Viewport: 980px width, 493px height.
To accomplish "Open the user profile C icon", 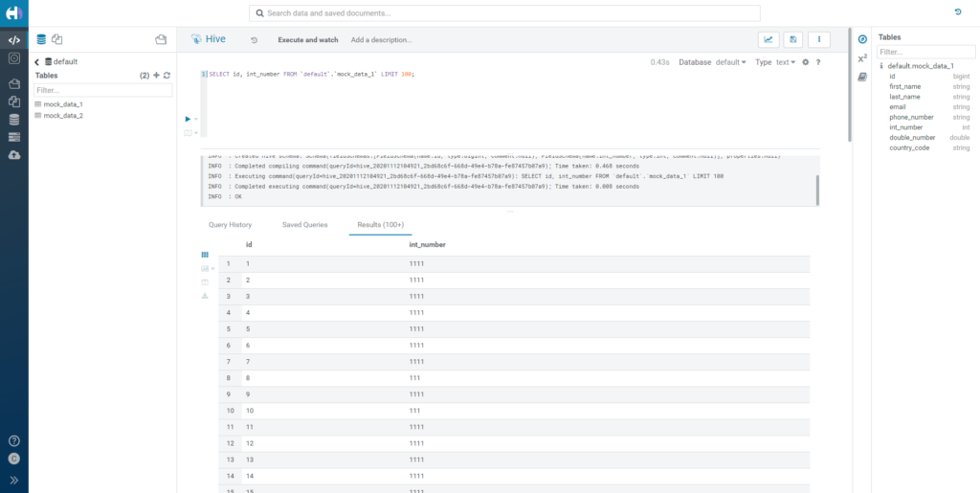I will point(13,459).
